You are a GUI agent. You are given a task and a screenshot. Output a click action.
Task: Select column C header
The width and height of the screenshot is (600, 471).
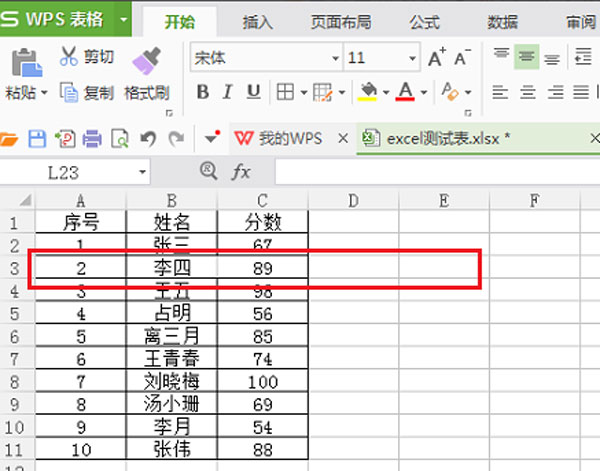pos(262,200)
